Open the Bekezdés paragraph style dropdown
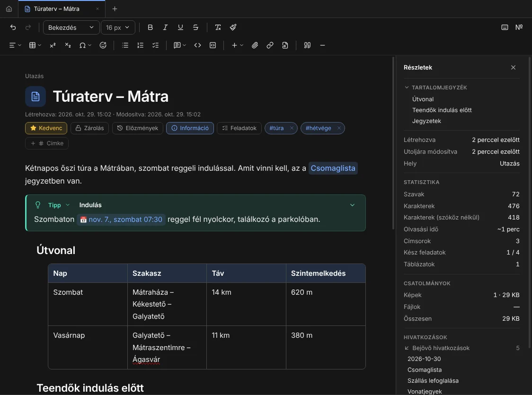The width and height of the screenshot is (532, 395). pyautogui.click(x=71, y=27)
